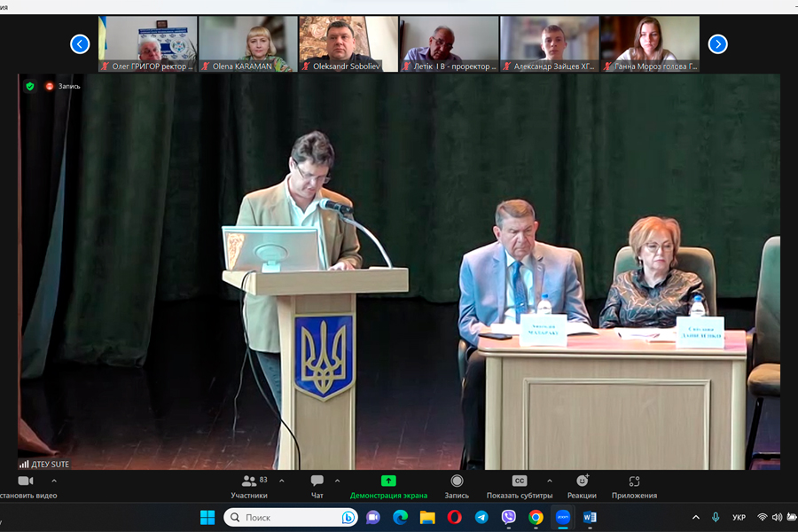Open Viber from taskbar
This screenshot has height=532, width=798.
pos(508,518)
